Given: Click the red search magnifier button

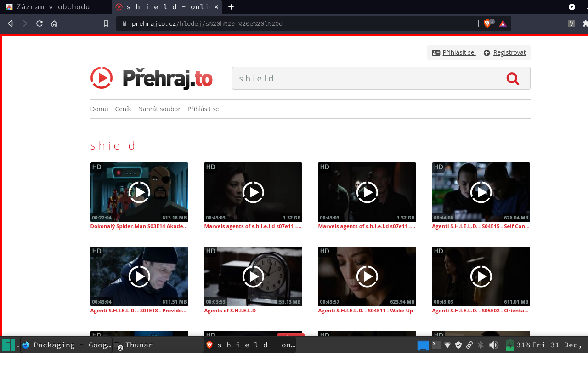Looking at the screenshot, I should pos(513,79).
